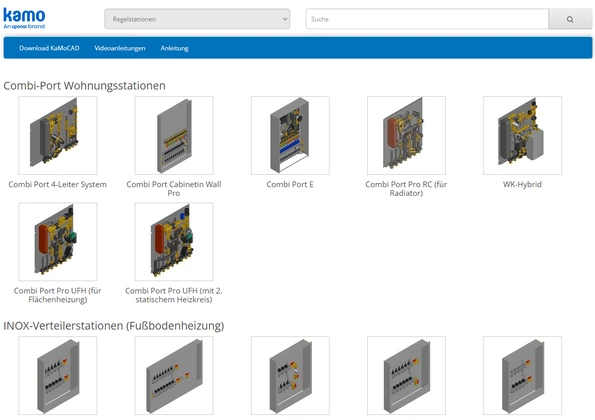Open Videoanleitungen menu item

(x=120, y=48)
